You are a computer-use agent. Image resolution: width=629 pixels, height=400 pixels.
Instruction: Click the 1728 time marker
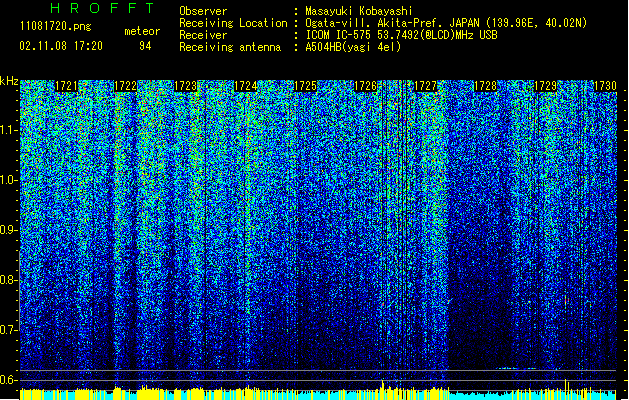pyautogui.click(x=485, y=86)
